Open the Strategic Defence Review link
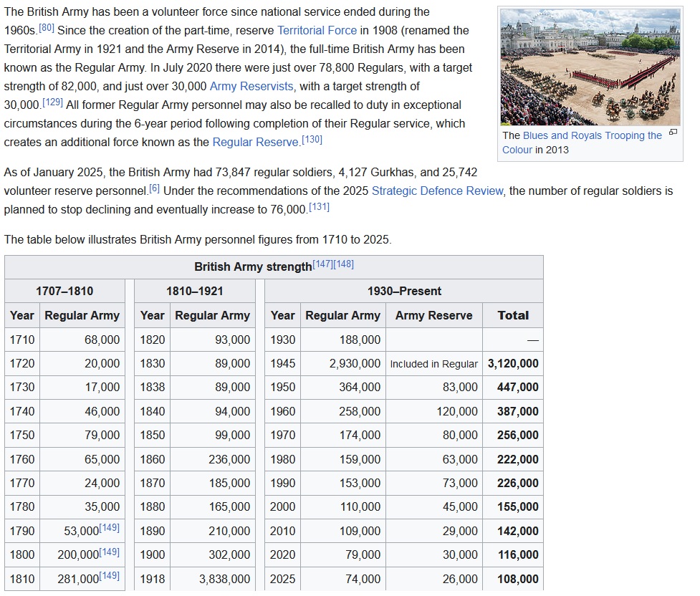This screenshot has height=596, width=700. click(x=438, y=191)
